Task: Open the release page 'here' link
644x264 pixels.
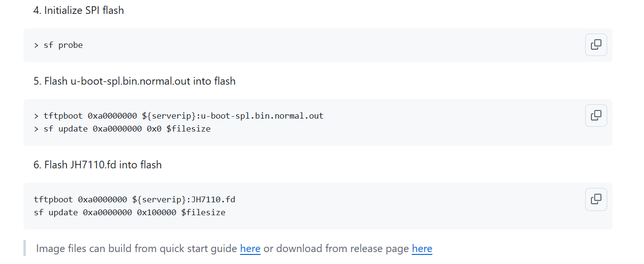Action: click(x=422, y=249)
